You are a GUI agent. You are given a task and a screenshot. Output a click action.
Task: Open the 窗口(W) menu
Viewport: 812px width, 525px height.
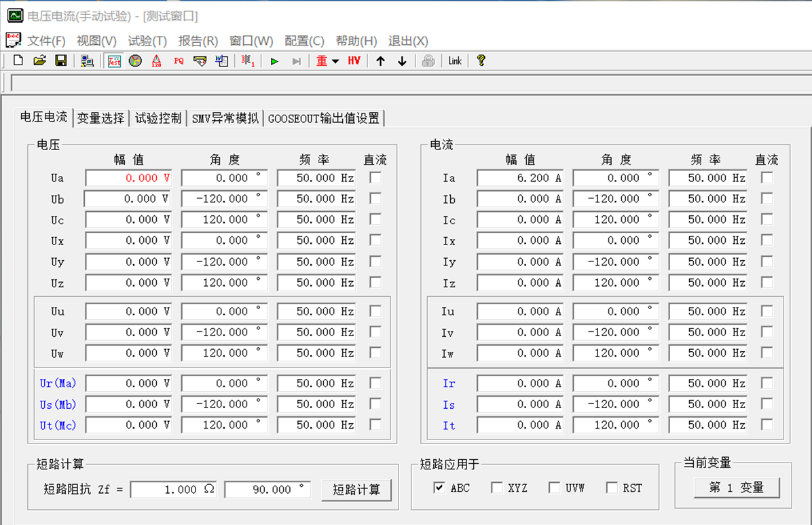coord(251,41)
